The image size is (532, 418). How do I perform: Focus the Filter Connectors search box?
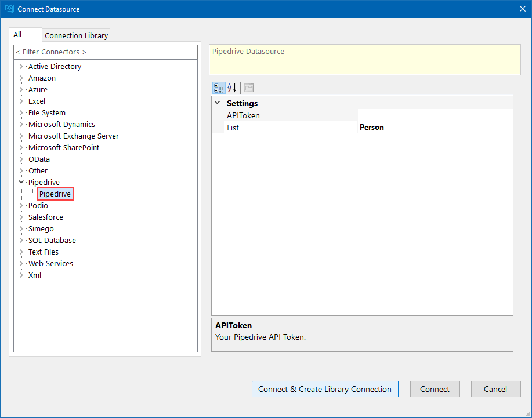click(106, 52)
